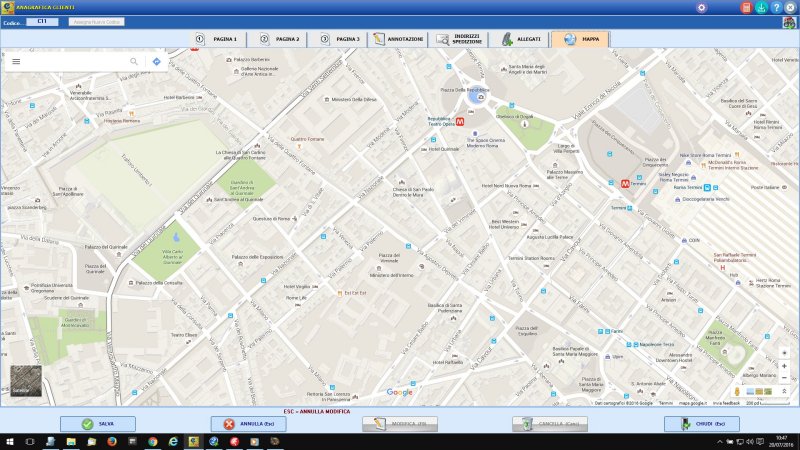Open Task View in the taskbar

[30, 441]
